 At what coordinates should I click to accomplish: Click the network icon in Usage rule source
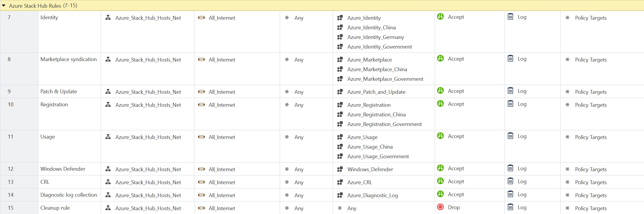point(108,137)
